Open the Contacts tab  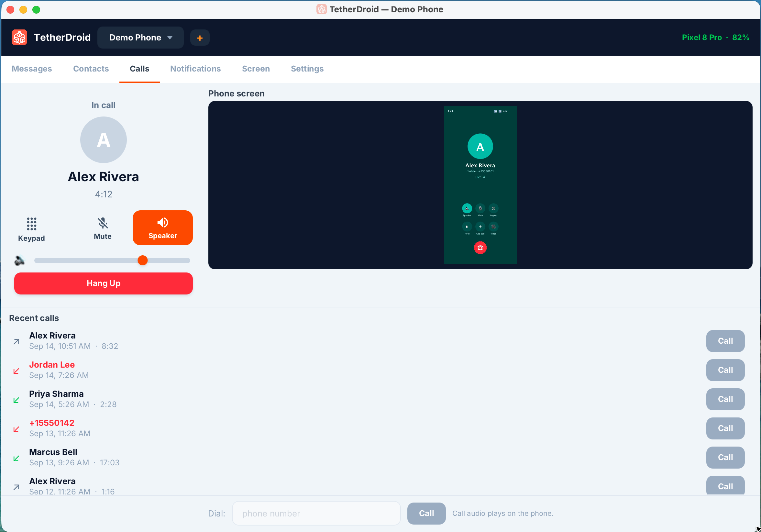pyautogui.click(x=91, y=69)
